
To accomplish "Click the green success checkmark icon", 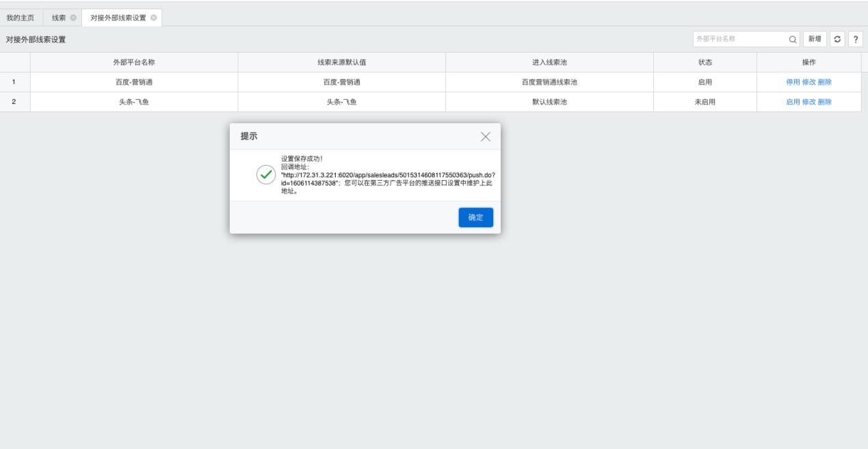I will [x=265, y=175].
